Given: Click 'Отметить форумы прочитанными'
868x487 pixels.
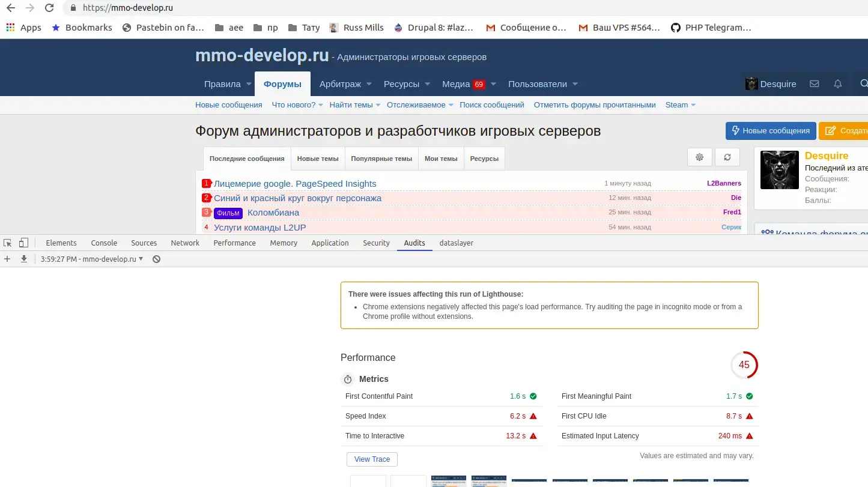Looking at the screenshot, I should (595, 105).
